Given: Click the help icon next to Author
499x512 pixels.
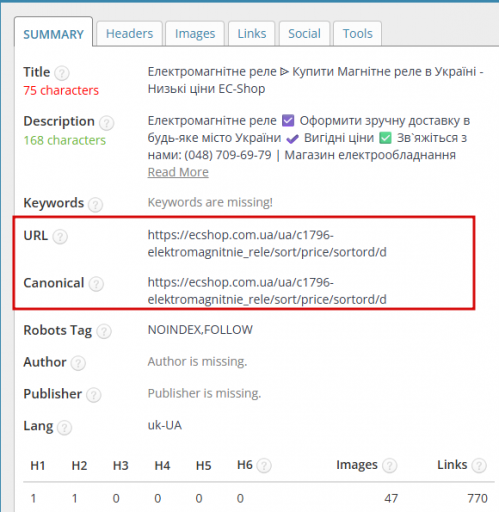Looking at the screenshot, I should pos(78,363).
